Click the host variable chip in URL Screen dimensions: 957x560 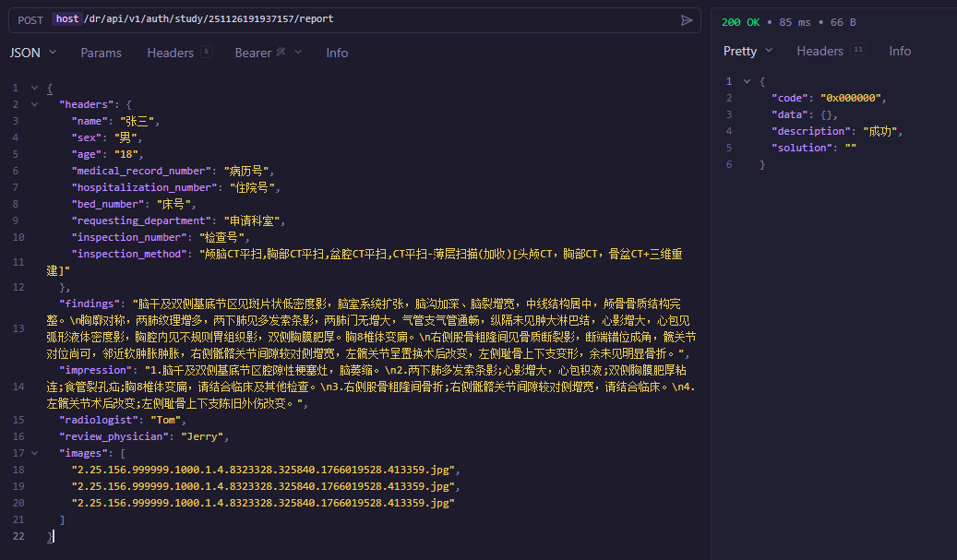pos(66,18)
